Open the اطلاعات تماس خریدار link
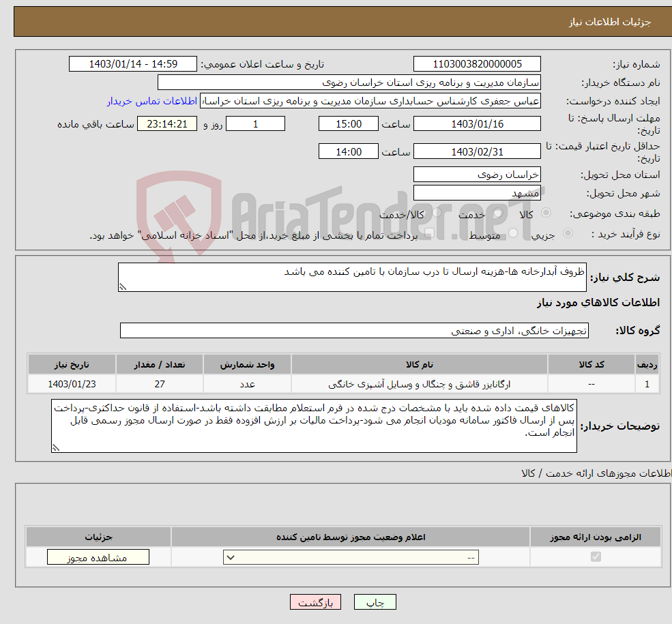This screenshot has height=624, width=672. (152, 101)
